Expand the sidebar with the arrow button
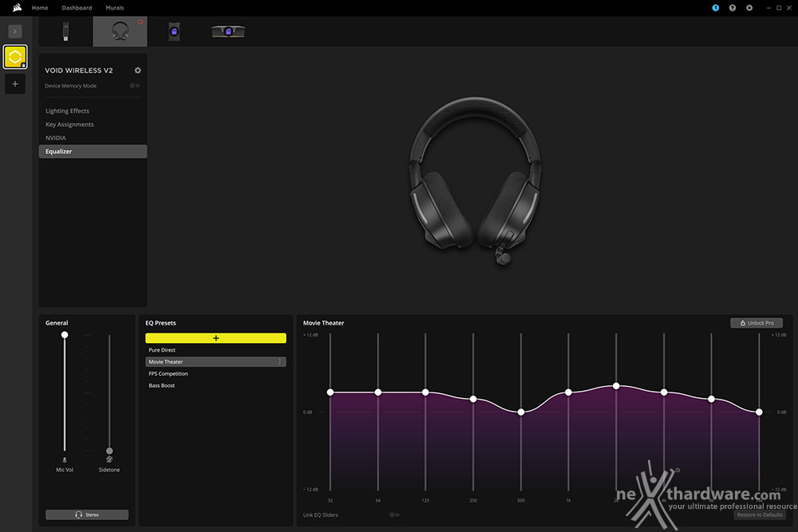Image resolution: width=798 pixels, height=532 pixels. (15, 32)
